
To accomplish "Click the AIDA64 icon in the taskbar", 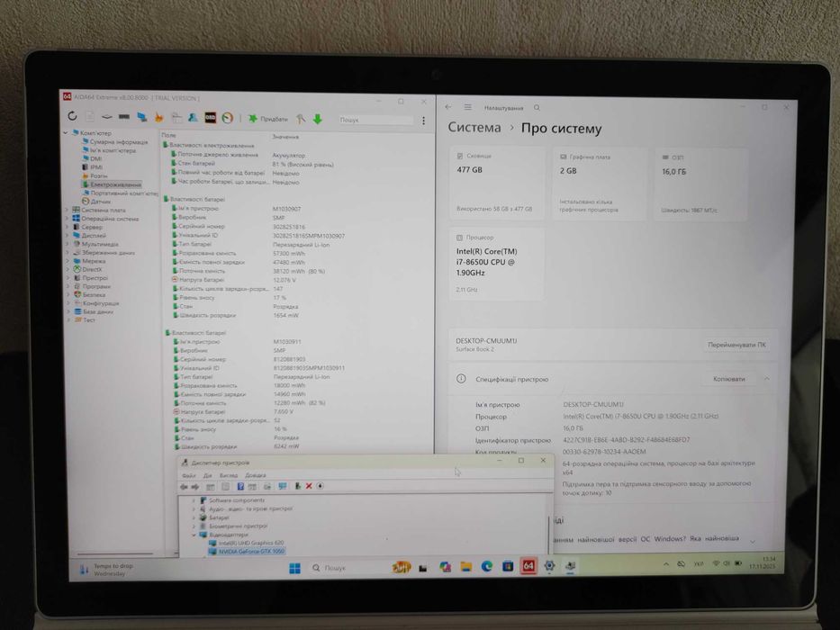I will [x=528, y=566].
